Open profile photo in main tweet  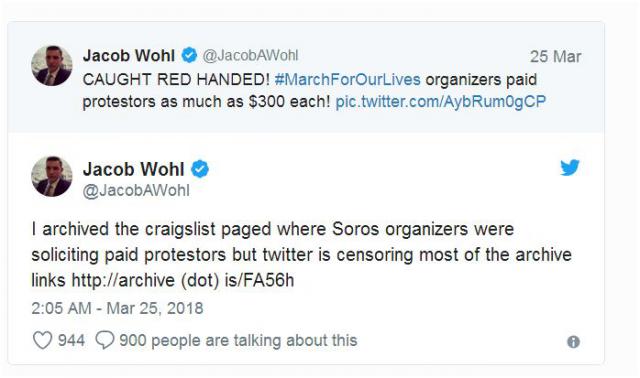point(52,176)
